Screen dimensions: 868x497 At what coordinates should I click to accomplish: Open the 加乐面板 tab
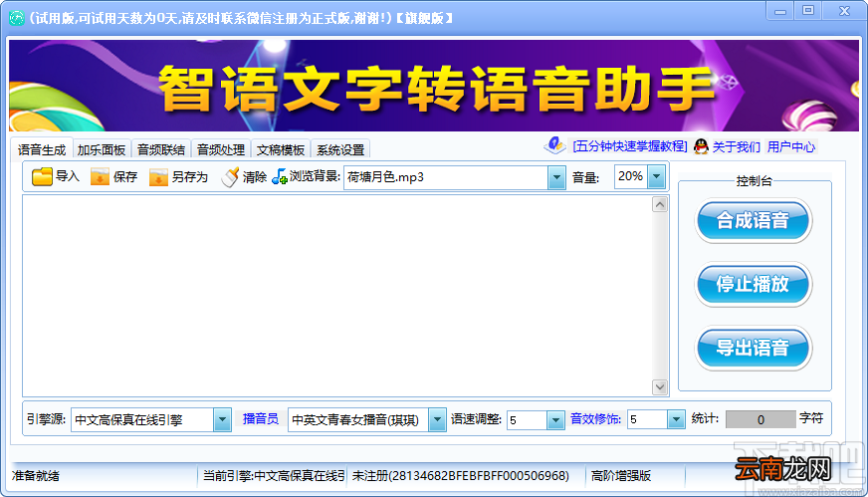click(x=102, y=149)
